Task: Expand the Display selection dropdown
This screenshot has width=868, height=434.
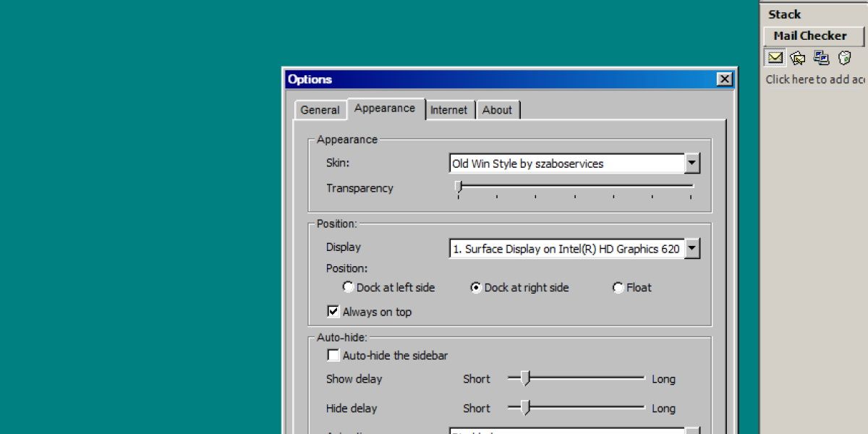Action: 692,248
